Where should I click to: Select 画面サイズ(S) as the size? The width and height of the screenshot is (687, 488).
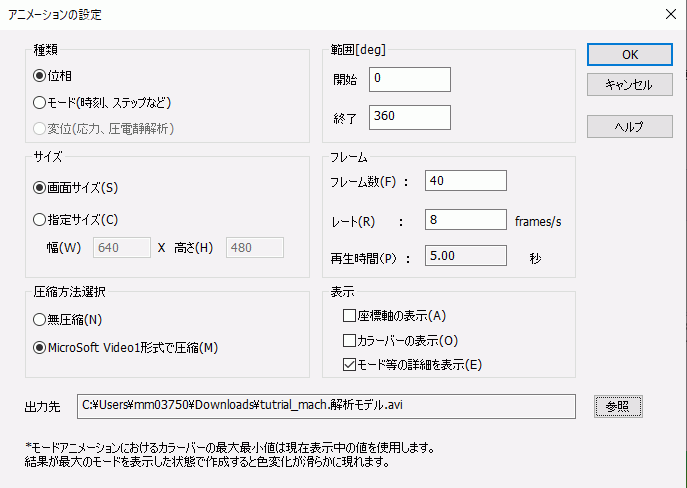[x=40, y=187]
